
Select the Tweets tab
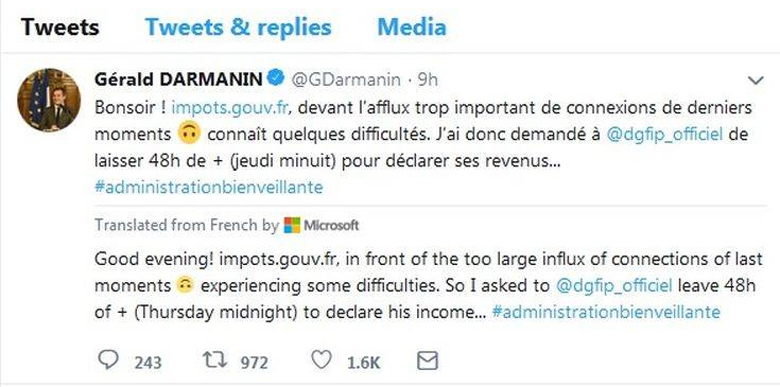(60, 27)
